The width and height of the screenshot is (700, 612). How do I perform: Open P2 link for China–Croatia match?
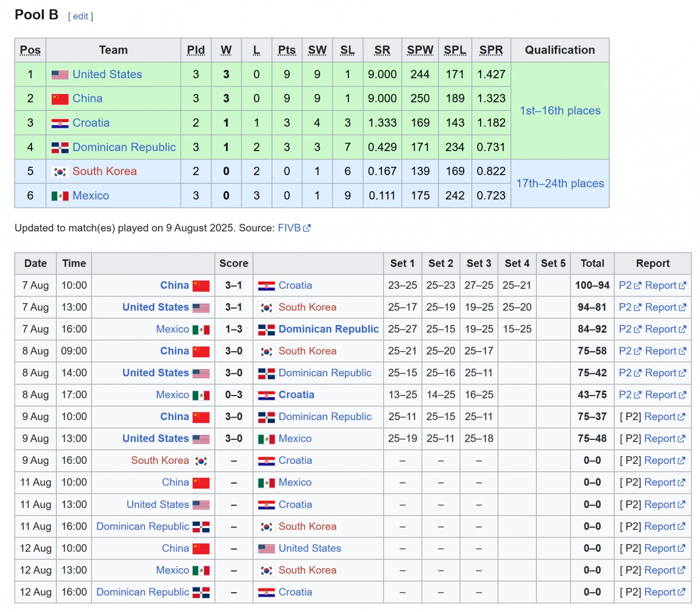point(625,285)
